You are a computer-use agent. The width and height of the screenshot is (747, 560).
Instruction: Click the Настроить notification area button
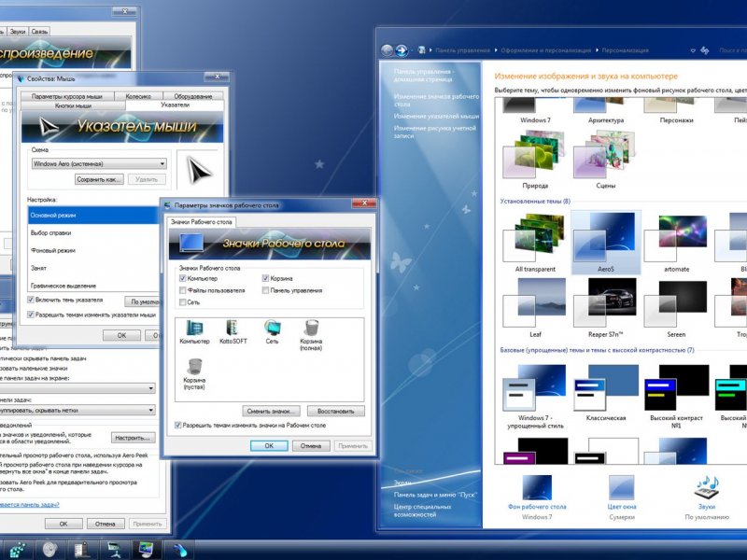coord(133,437)
